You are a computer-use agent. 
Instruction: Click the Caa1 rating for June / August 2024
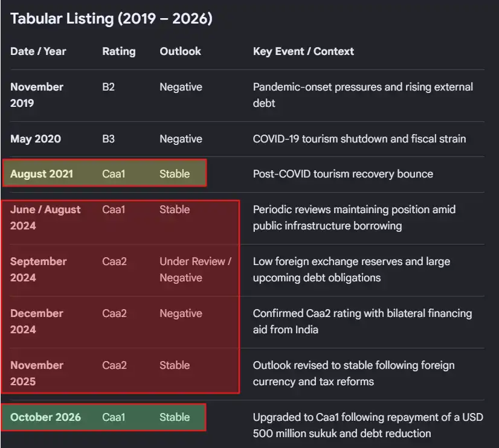pos(114,210)
